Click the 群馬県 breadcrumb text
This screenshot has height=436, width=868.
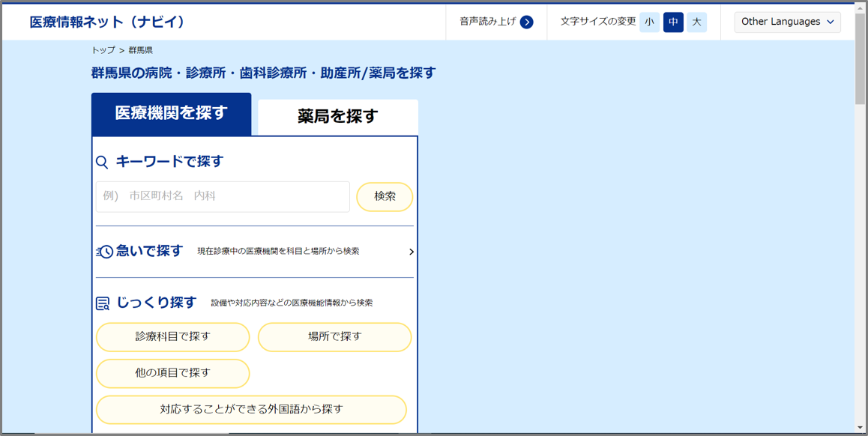pos(141,50)
